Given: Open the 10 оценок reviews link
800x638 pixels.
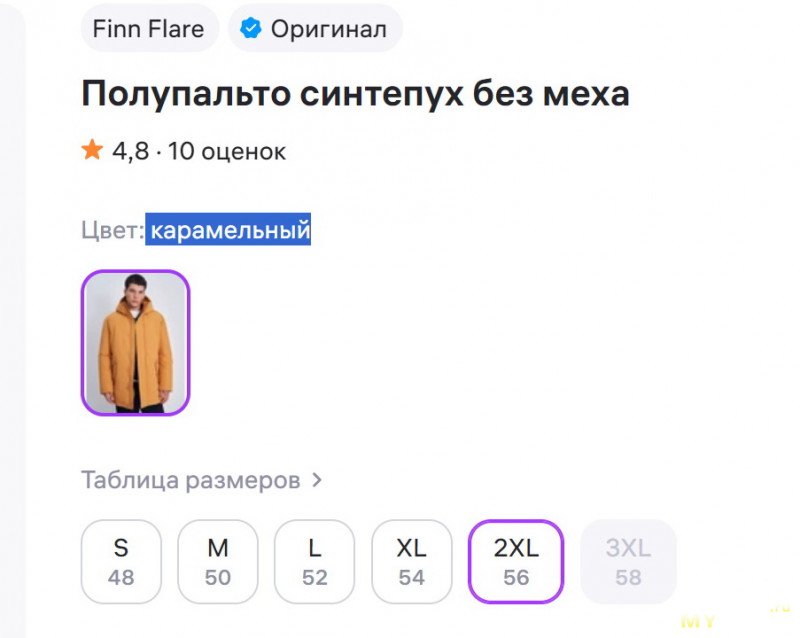Looking at the screenshot, I should (227, 152).
